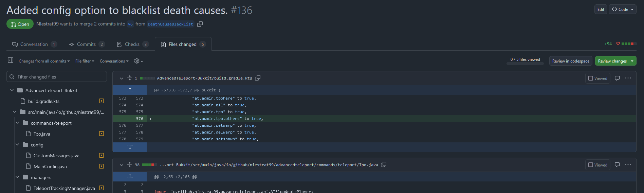Switch to the Commits tab
The width and height of the screenshot is (644, 193).
87,44
